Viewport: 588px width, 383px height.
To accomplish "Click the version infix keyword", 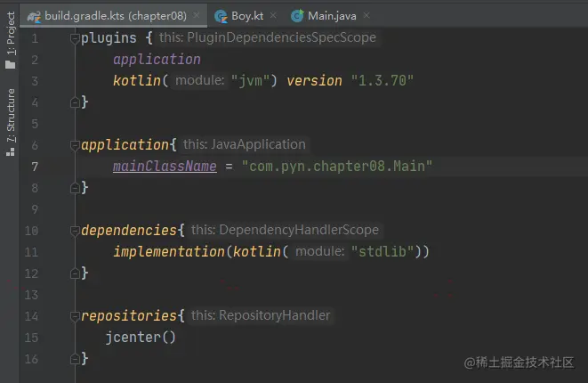I will [x=314, y=81].
